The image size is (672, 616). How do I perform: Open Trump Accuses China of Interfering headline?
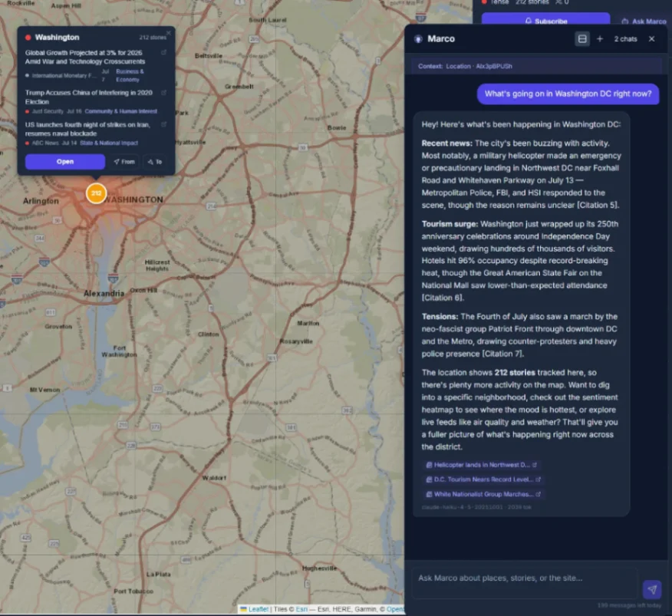click(89, 97)
